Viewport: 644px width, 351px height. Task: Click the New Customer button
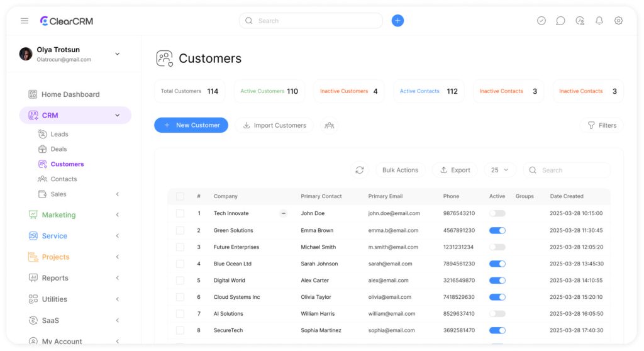191,125
